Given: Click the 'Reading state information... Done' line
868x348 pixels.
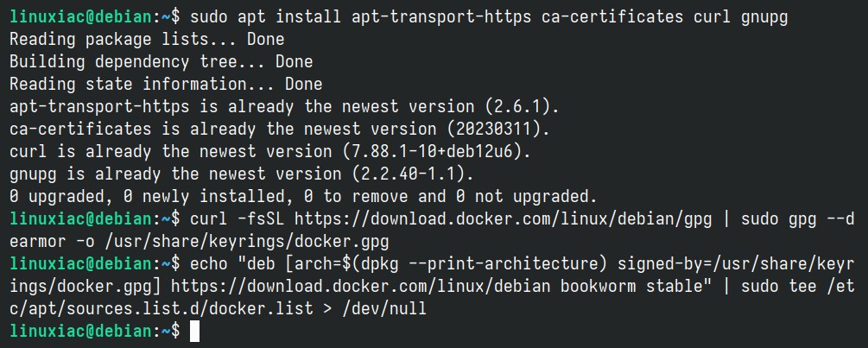Looking at the screenshot, I should click(x=166, y=84).
